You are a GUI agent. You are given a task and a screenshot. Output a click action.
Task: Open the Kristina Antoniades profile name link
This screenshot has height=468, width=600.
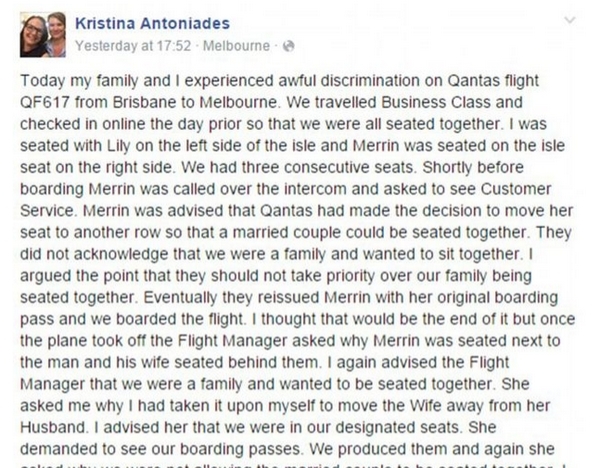152,23
